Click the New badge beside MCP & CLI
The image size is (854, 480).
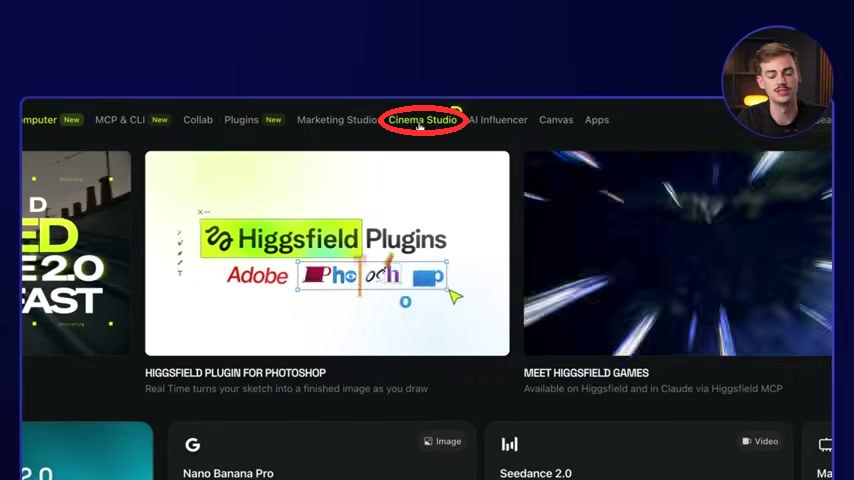(x=160, y=120)
